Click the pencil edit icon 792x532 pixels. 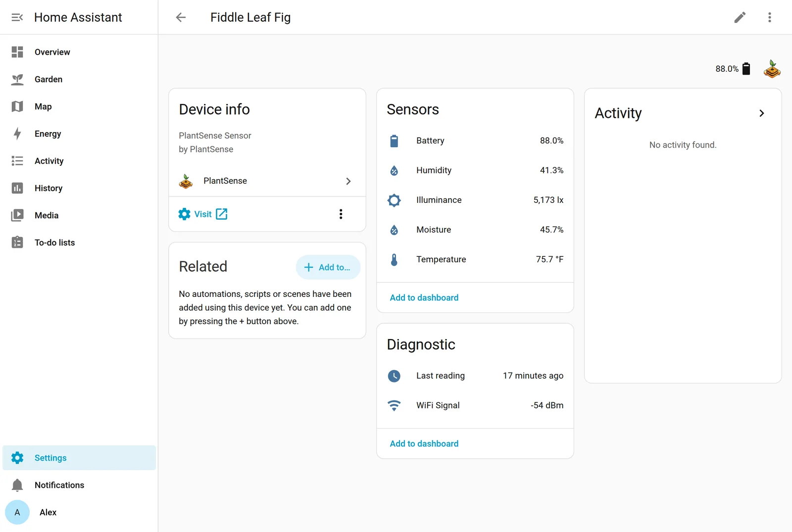(x=740, y=17)
